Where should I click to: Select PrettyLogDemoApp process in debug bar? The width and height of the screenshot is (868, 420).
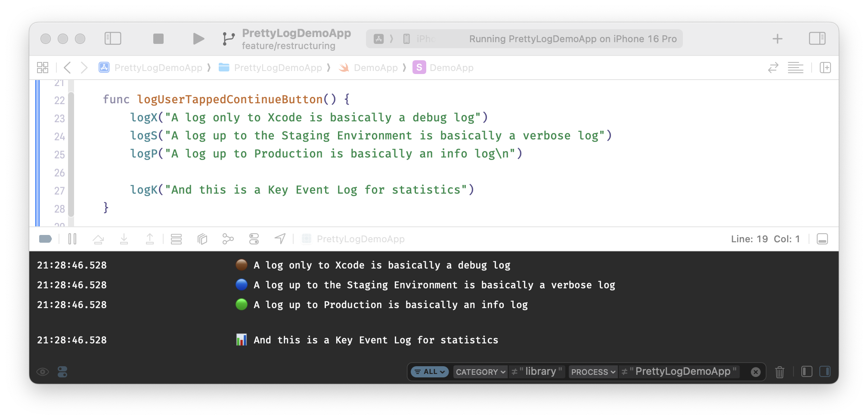[x=353, y=239]
